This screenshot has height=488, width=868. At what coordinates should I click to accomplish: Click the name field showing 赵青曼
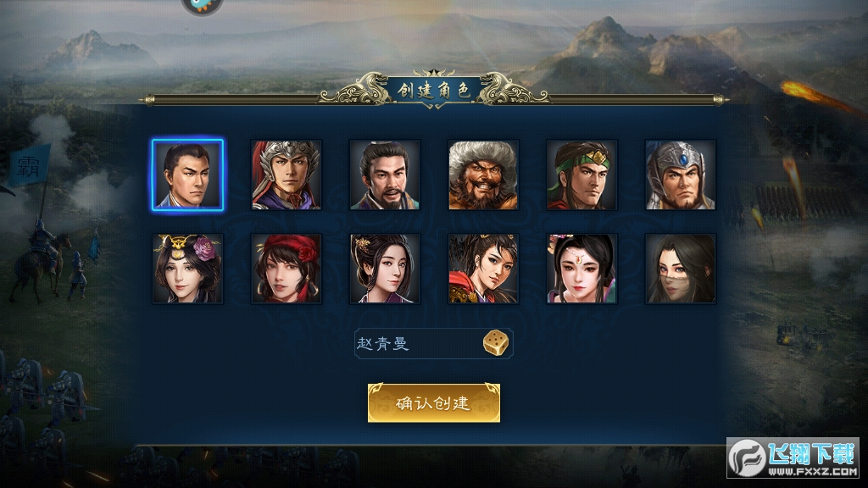433,344
